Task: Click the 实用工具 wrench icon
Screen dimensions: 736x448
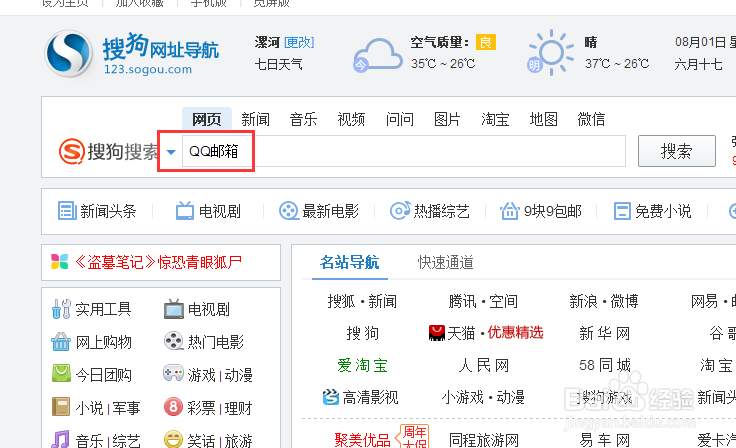Action: coord(61,309)
